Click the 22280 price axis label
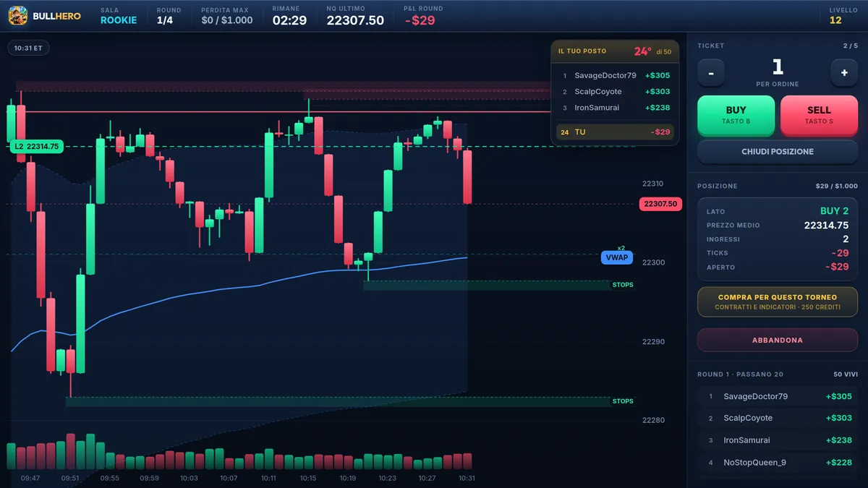The height and width of the screenshot is (488, 868). (653, 420)
